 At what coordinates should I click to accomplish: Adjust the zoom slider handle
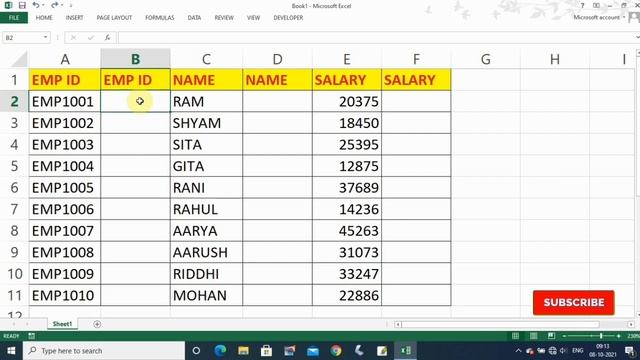point(601,336)
